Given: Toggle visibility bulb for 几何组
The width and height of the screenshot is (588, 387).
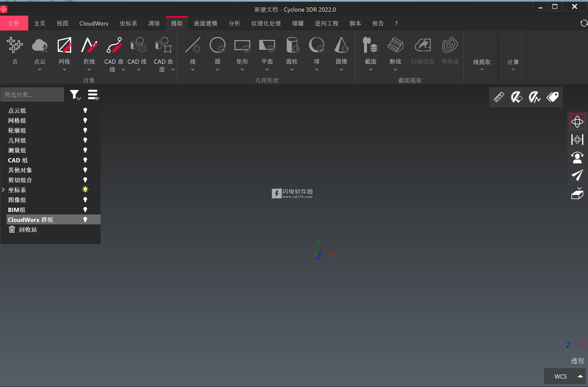Looking at the screenshot, I should (85, 140).
